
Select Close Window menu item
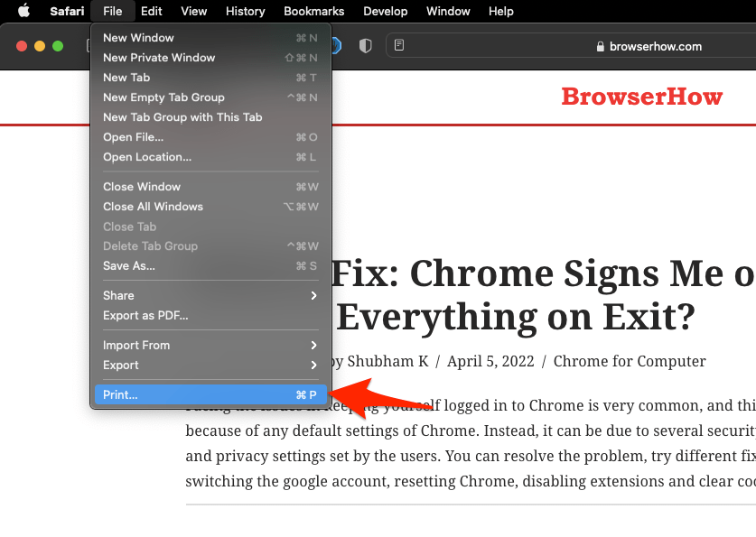point(210,187)
